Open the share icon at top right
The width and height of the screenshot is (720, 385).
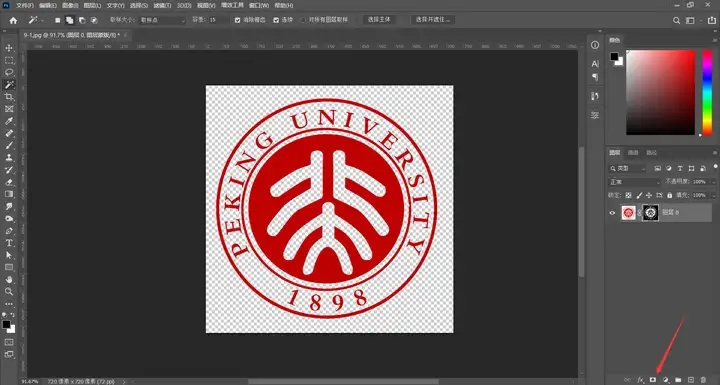[712, 20]
